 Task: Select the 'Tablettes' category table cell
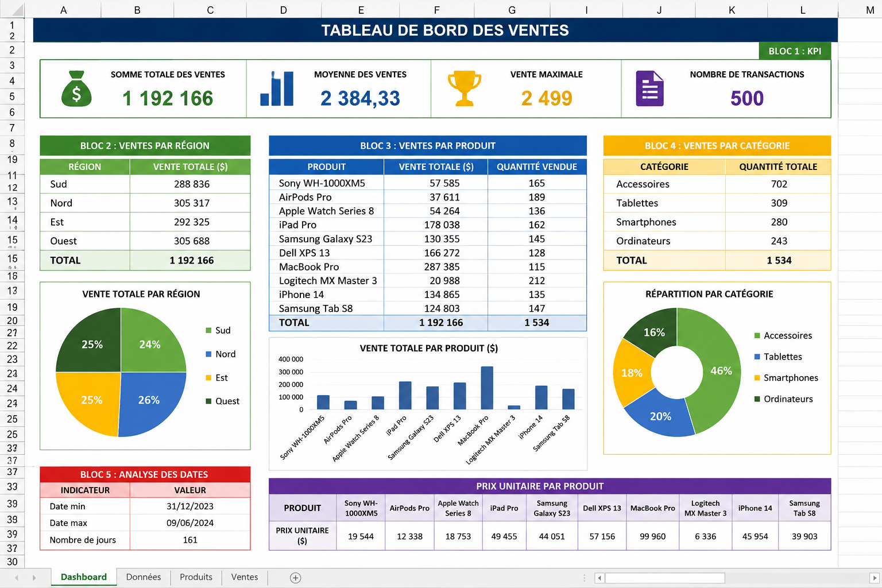click(664, 203)
